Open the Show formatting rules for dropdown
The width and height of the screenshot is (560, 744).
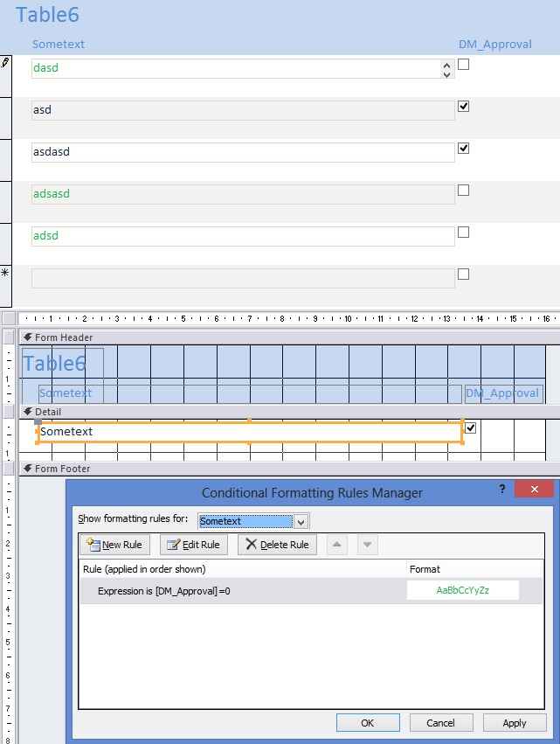pos(301,521)
